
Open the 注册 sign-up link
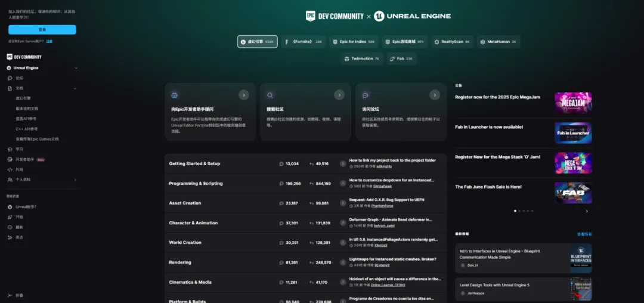click(x=49, y=42)
